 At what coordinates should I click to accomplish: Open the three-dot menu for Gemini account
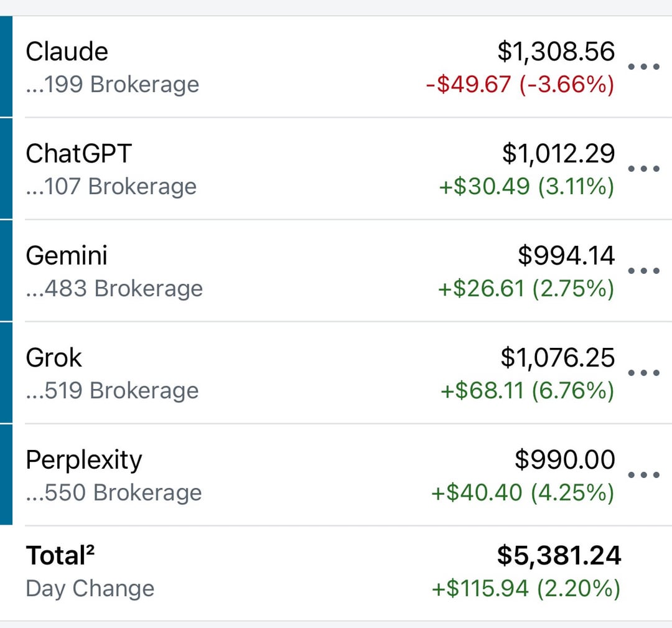(x=643, y=271)
